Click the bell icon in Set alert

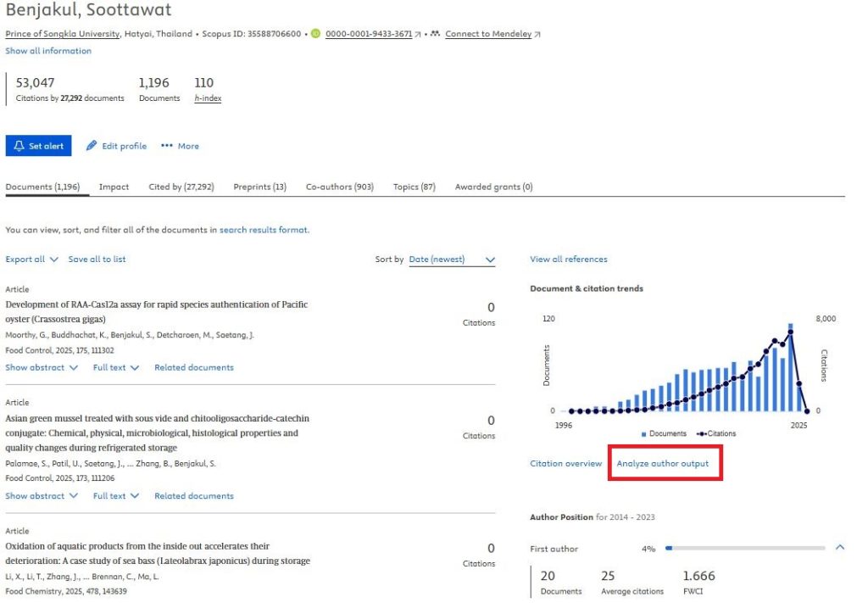[19, 146]
